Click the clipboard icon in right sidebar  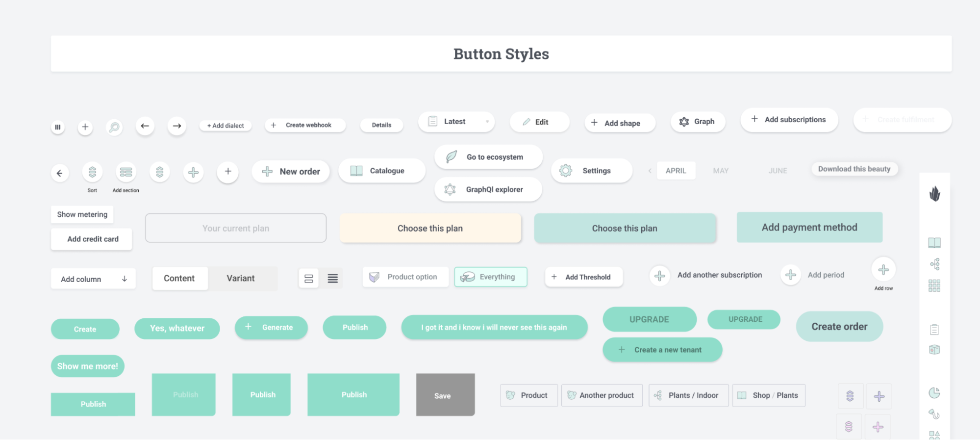(x=934, y=330)
